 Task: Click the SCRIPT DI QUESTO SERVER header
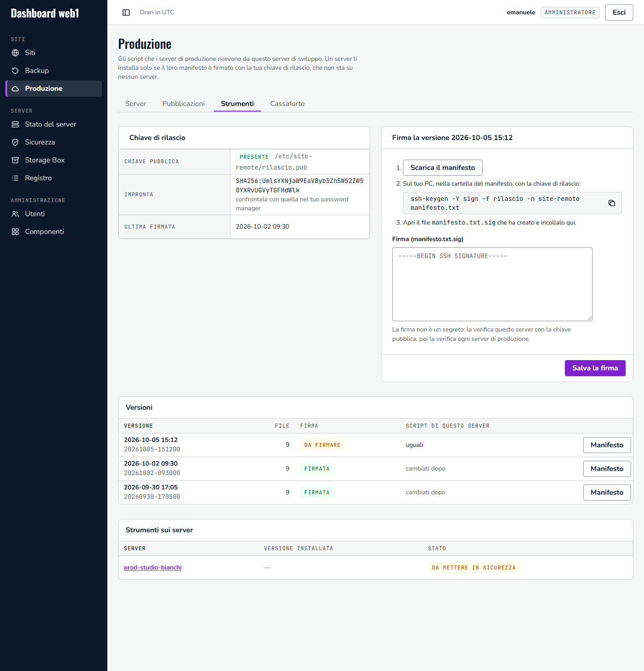(x=448, y=426)
